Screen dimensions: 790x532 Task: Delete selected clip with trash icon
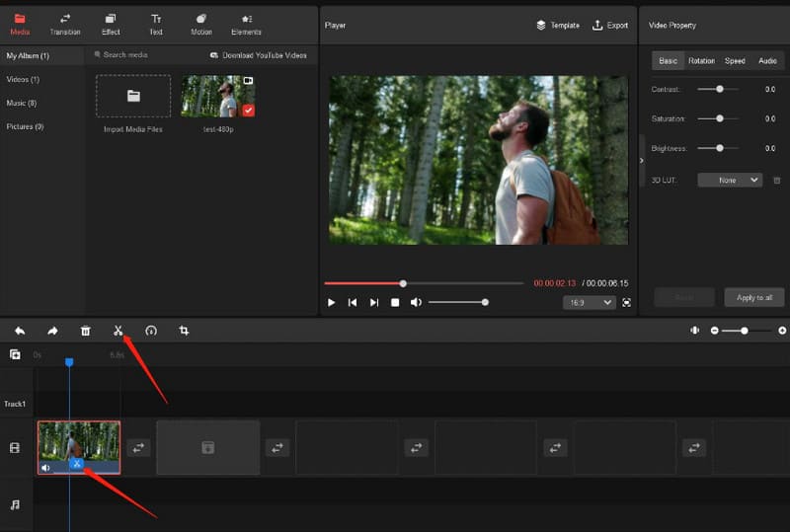point(85,331)
